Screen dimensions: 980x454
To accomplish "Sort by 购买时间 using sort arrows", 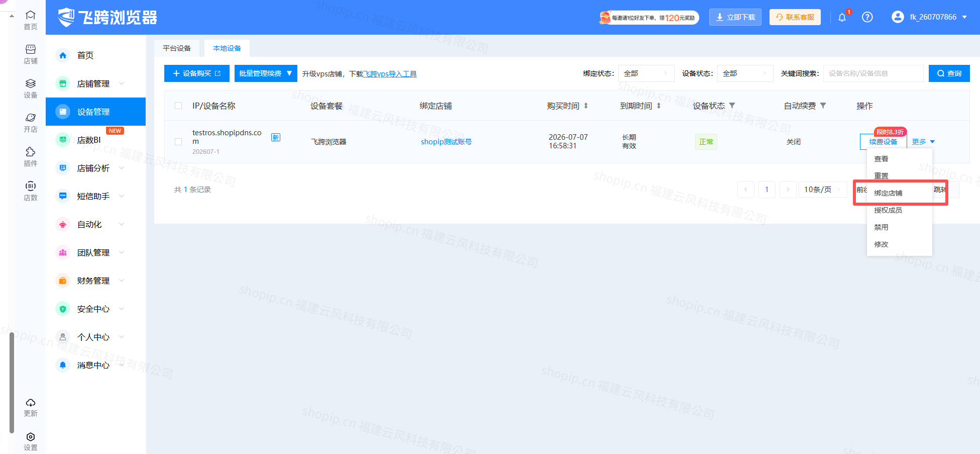I will pos(586,106).
